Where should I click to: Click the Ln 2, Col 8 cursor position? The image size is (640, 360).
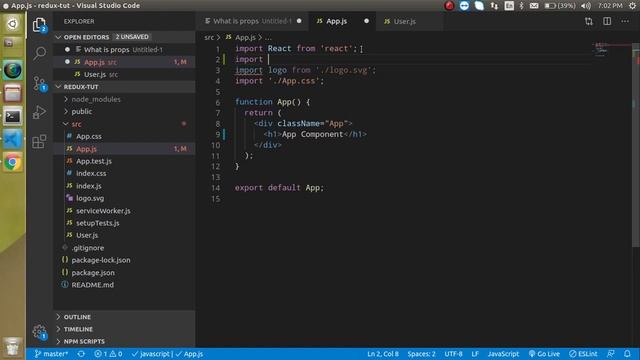click(383, 354)
